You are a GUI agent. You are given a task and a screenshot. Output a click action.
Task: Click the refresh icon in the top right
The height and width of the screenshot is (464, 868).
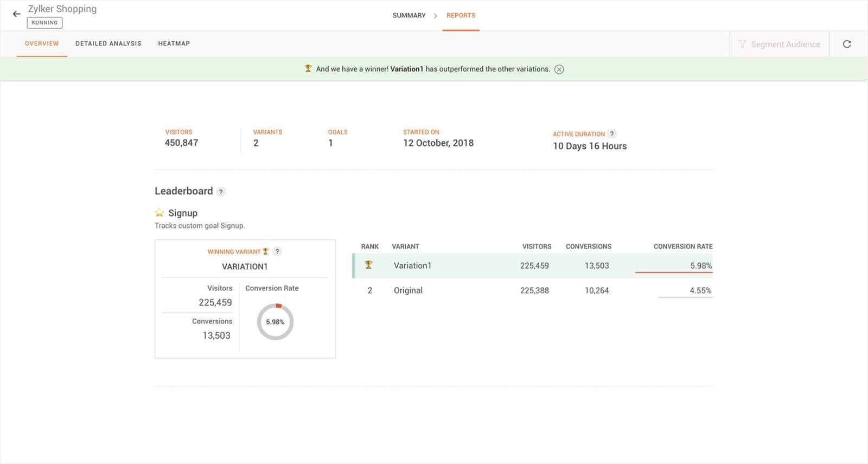pyautogui.click(x=846, y=44)
